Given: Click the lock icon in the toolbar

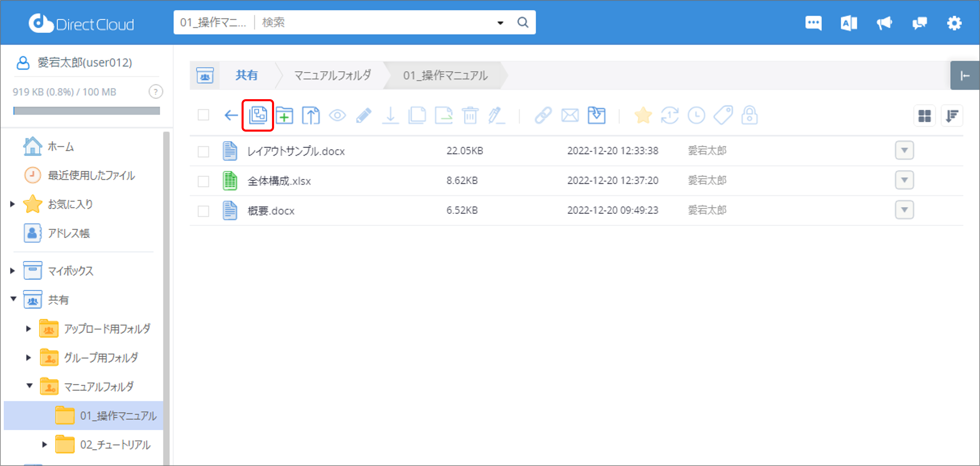Looking at the screenshot, I should pyautogui.click(x=750, y=116).
